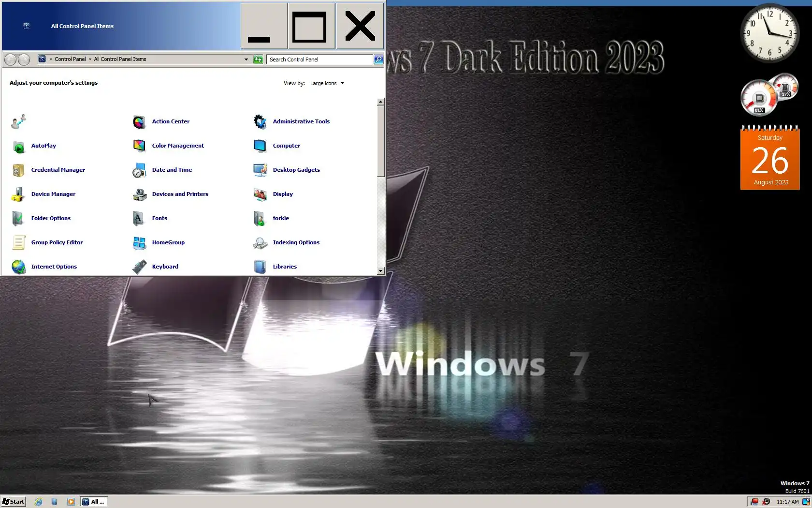Open Folder Options icon
Viewport: 812px width, 508px height.
18,218
